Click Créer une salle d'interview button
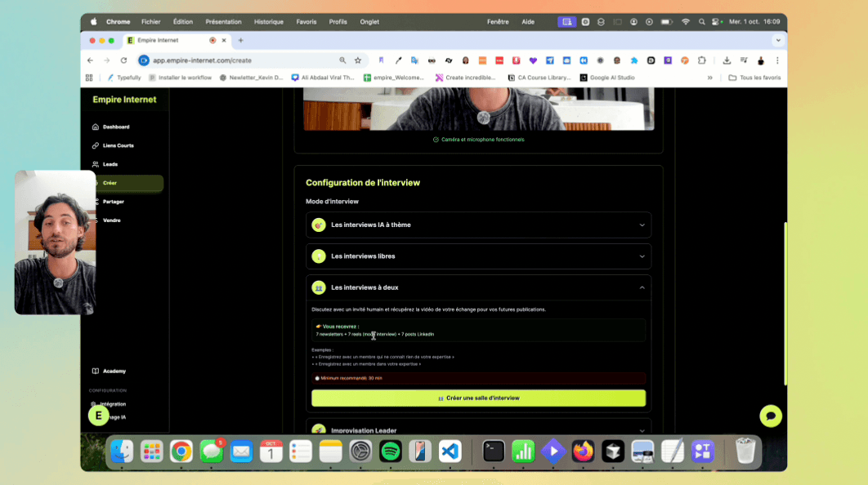The width and height of the screenshot is (868, 485). [478, 398]
